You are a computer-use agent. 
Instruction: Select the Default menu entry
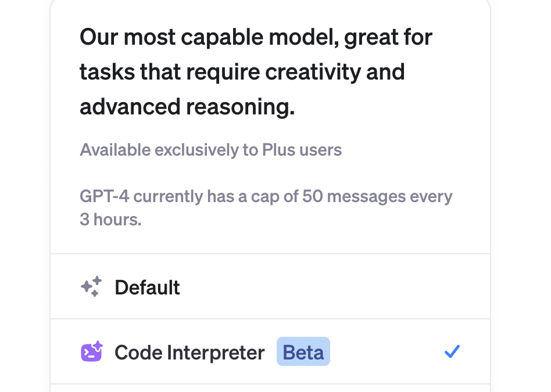tap(147, 287)
